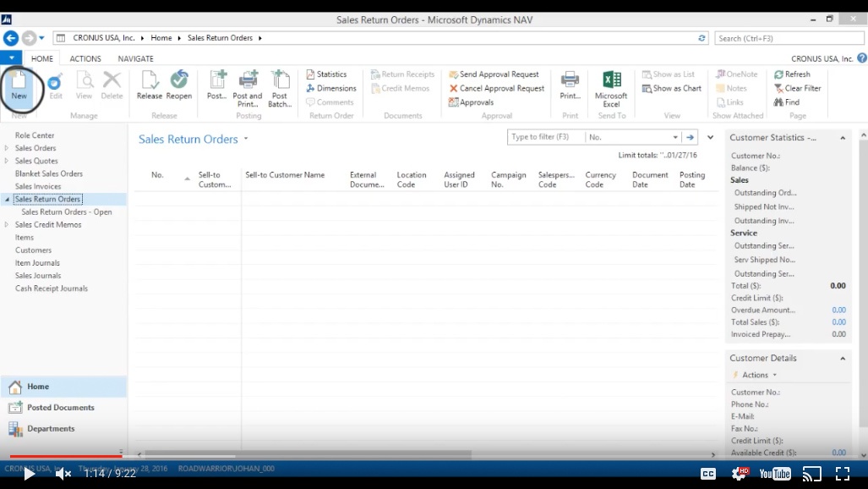Open Credit Memos documents
This screenshot has height=489, width=868.
[401, 88]
